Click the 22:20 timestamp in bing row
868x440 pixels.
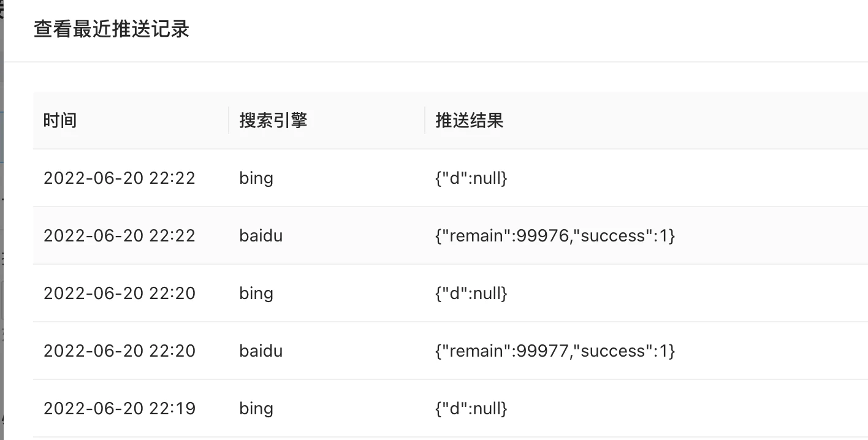(119, 294)
